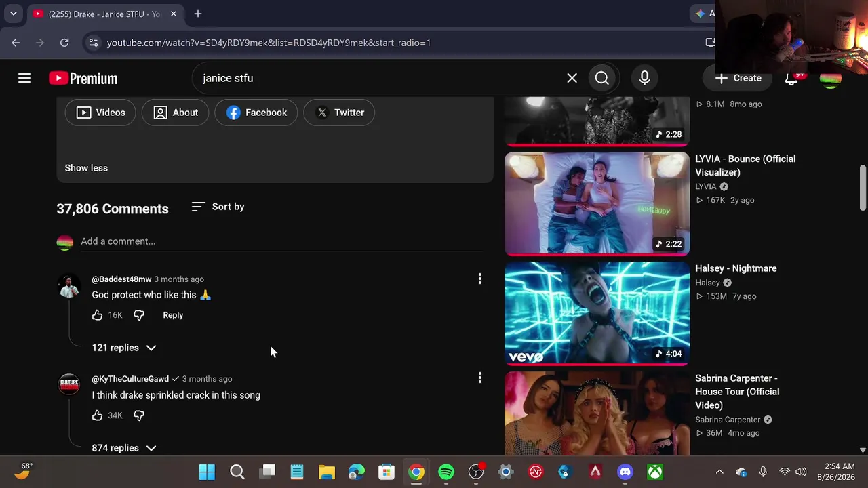Go forward in browser history

point(40,43)
